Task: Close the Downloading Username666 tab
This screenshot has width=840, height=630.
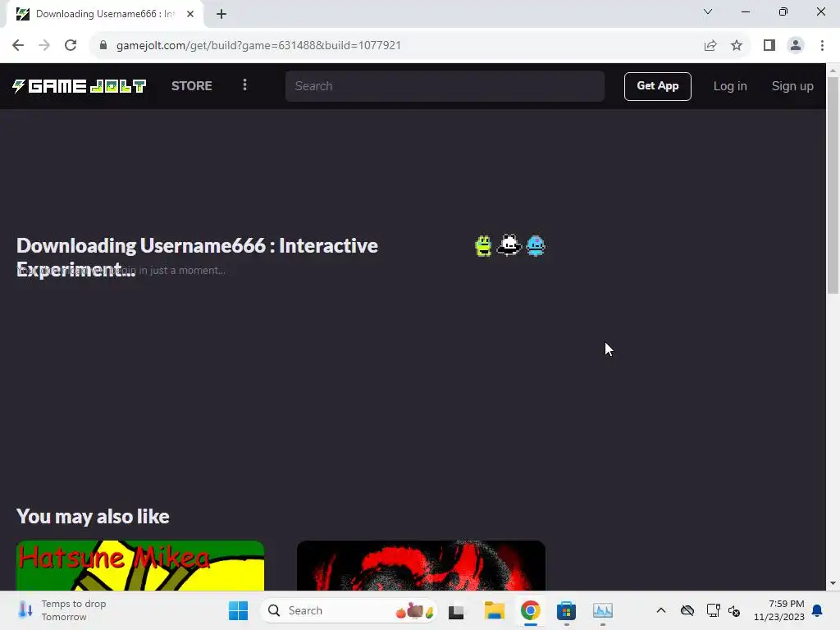Action: [190, 14]
